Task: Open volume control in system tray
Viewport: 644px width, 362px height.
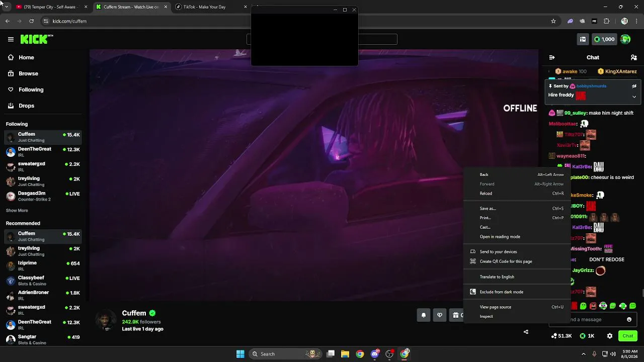Action: click(x=613, y=354)
